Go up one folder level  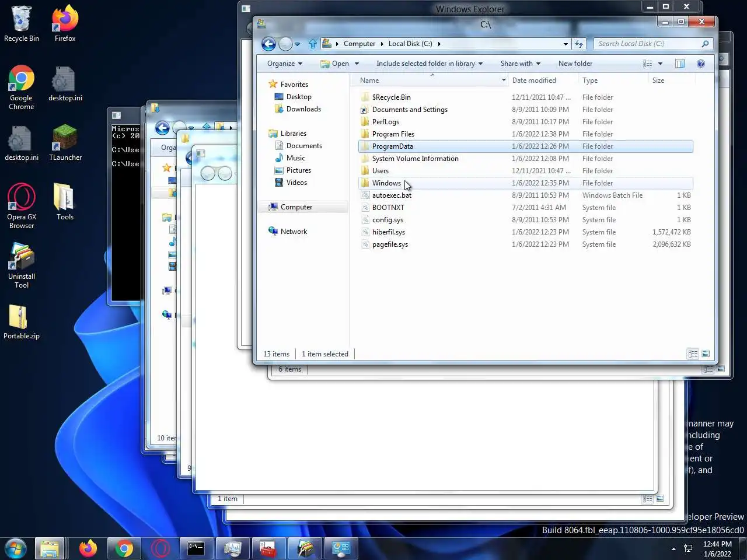(313, 44)
